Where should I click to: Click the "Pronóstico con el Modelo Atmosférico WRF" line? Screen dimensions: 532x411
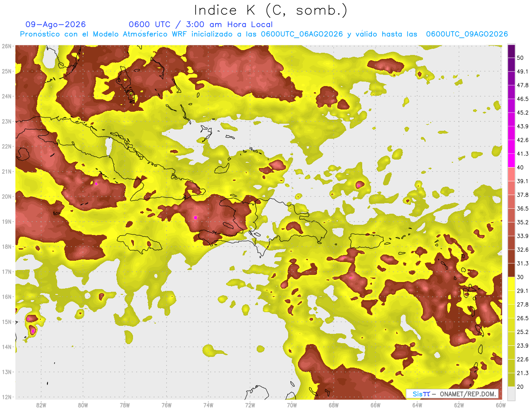(264, 34)
